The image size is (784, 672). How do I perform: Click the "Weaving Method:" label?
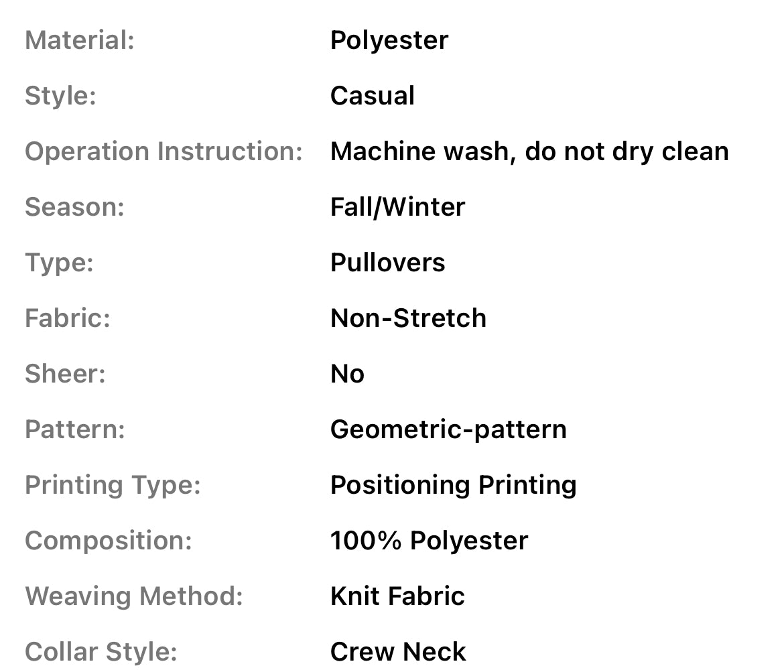coord(133,596)
